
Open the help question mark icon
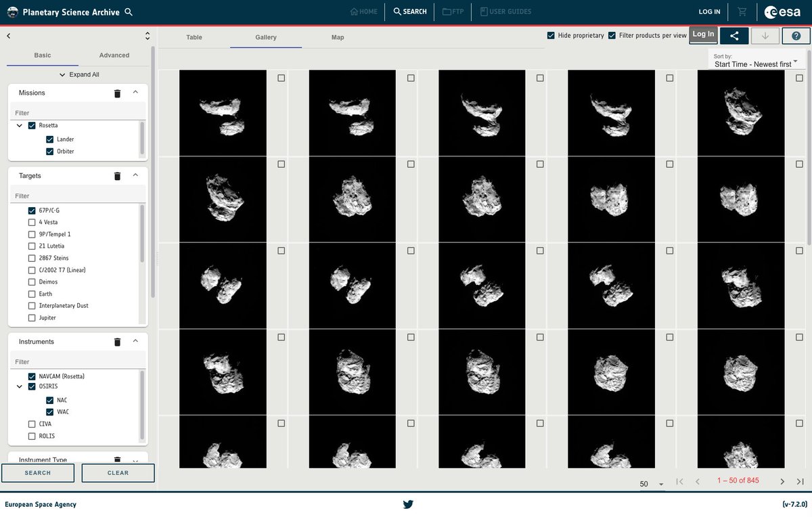(796, 36)
